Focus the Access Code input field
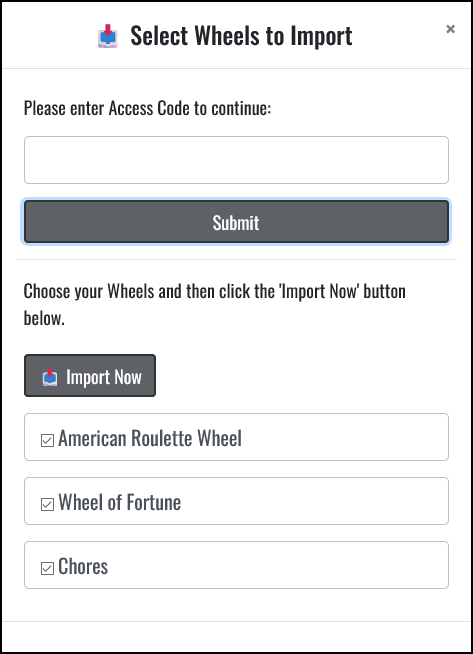473x654 pixels. (236, 160)
